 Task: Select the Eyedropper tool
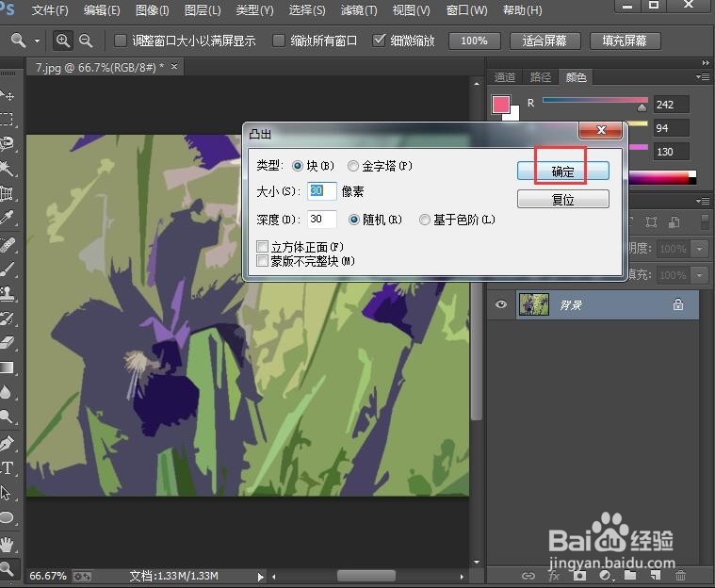7,218
